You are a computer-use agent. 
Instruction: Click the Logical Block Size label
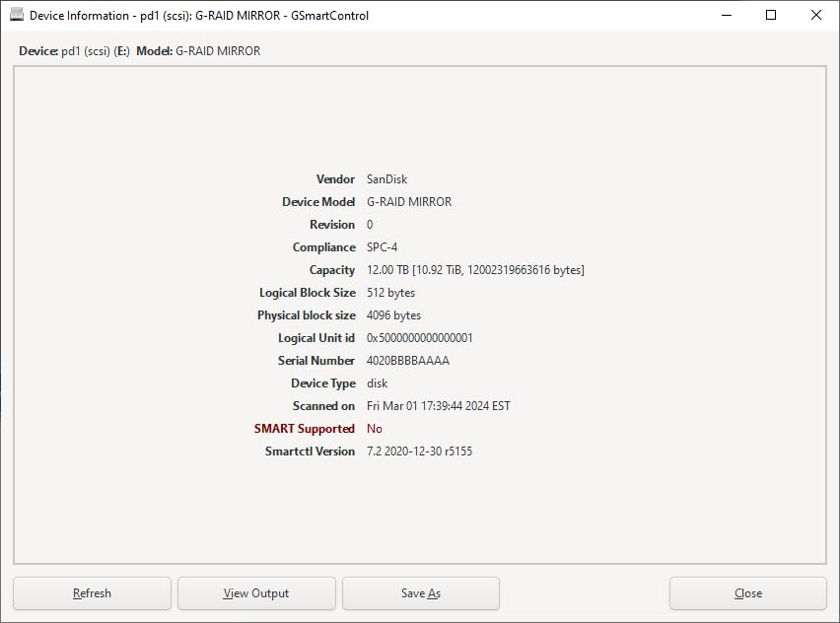tap(308, 293)
